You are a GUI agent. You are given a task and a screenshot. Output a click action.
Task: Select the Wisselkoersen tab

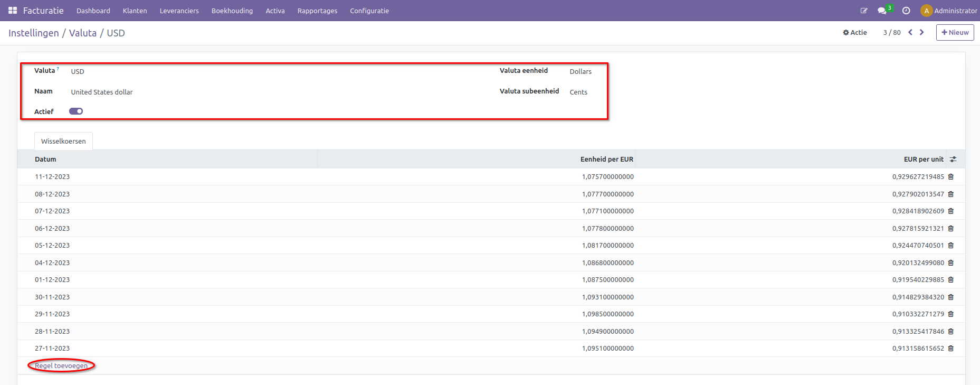63,141
